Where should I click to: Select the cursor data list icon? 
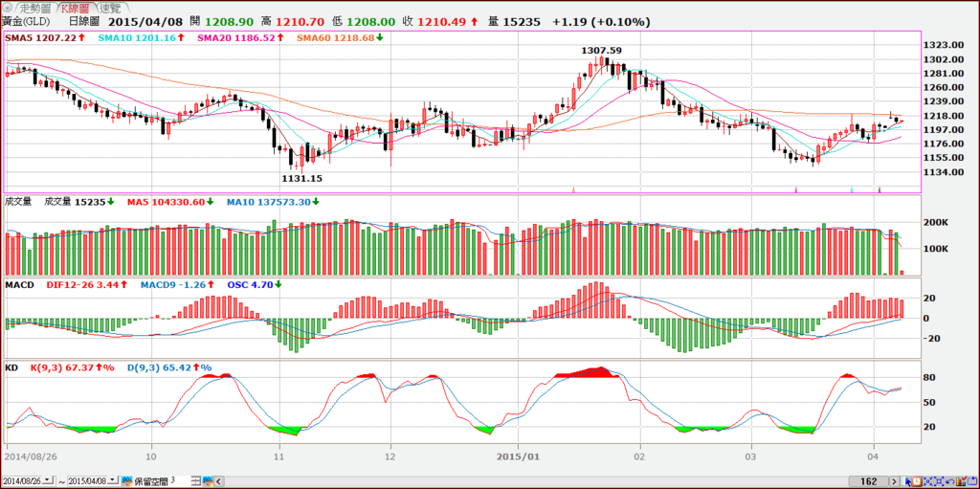point(905,481)
